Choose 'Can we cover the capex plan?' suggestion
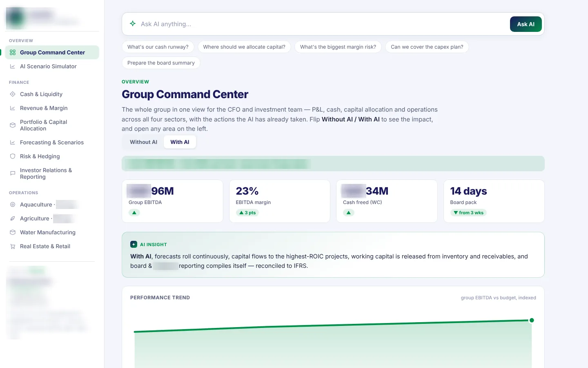The image size is (588, 368). tap(427, 47)
